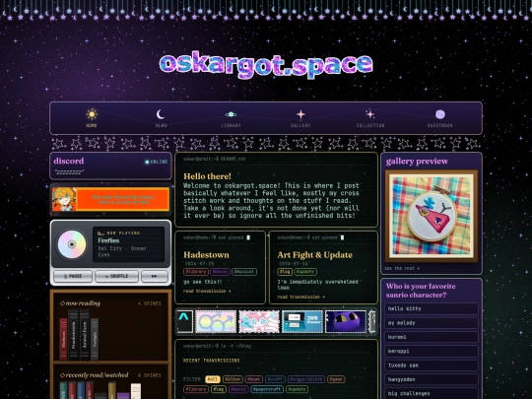The width and height of the screenshot is (532, 399).
Task: Open Collection via the sparkle icon
Action: (370, 114)
